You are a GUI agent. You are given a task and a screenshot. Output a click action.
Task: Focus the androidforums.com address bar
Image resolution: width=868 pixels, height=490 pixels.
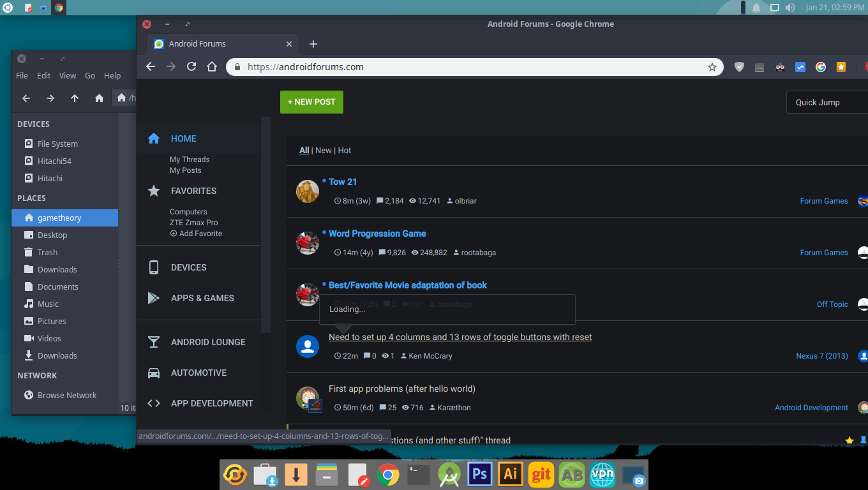[x=475, y=67]
